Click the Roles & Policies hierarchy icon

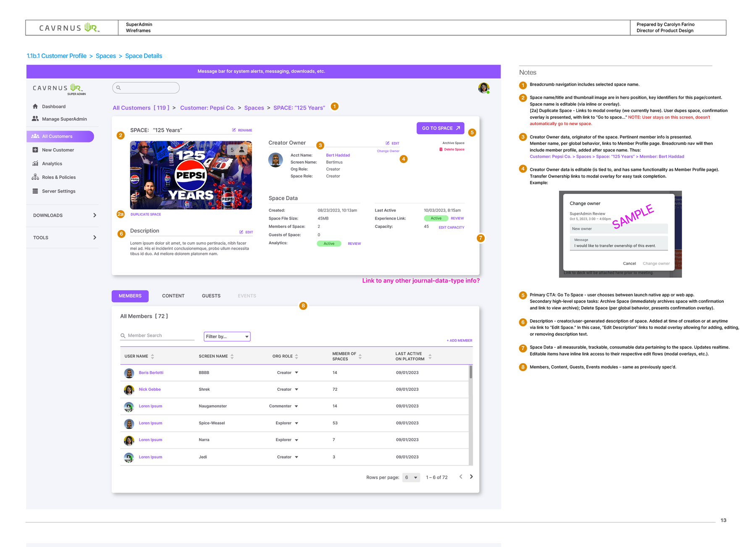point(35,177)
